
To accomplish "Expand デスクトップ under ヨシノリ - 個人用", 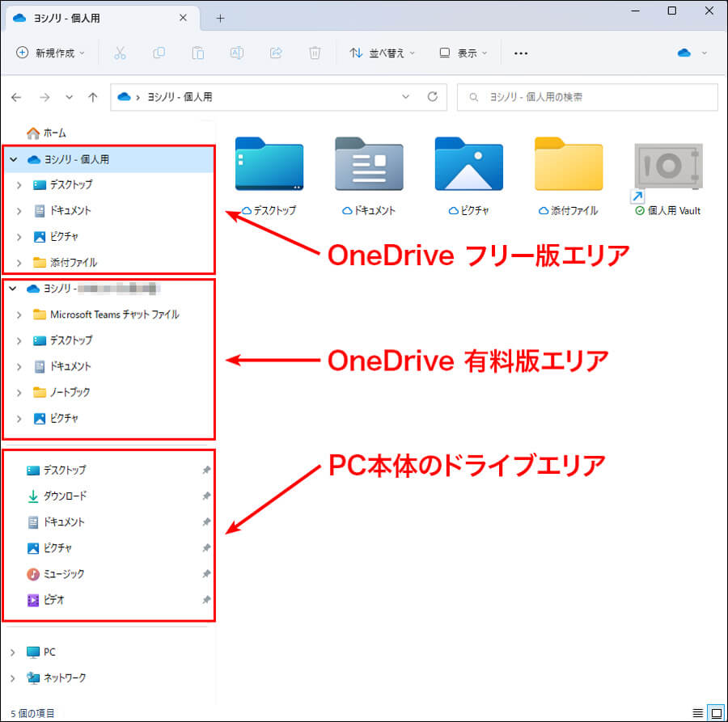I will [19, 185].
